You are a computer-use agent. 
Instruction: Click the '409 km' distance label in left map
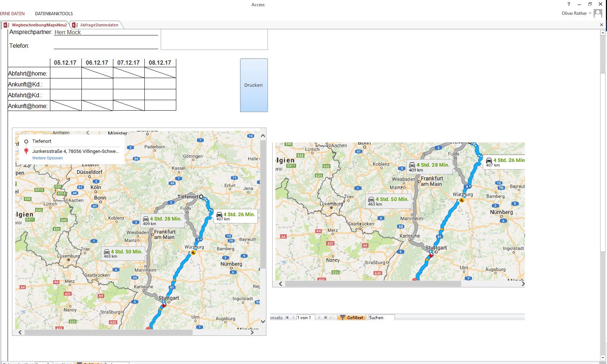[x=149, y=224]
